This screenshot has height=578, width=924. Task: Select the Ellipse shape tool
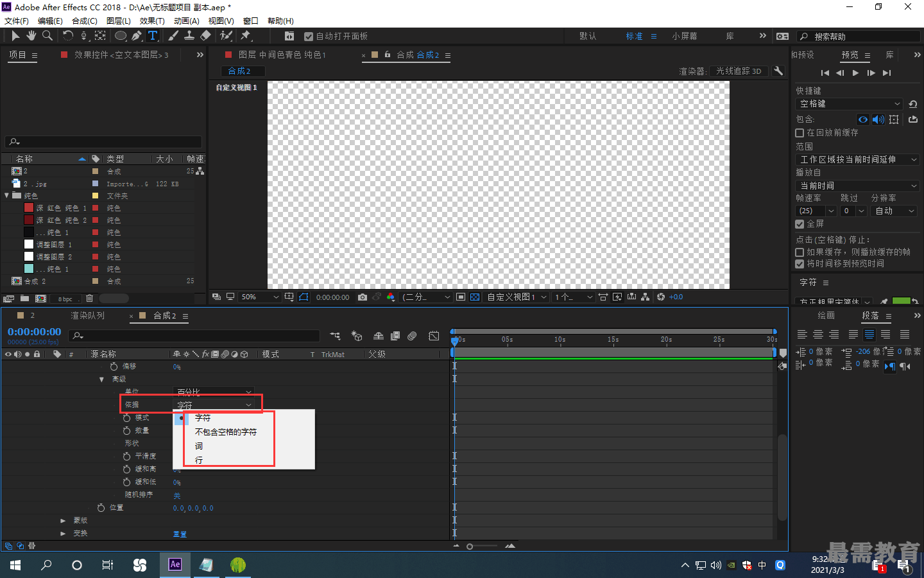tap(121, 36)
